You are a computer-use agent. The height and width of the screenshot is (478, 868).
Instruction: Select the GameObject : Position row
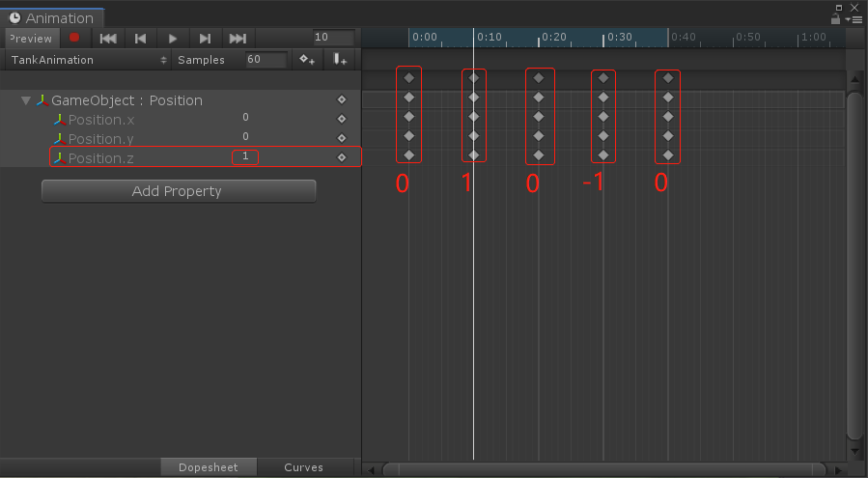point(181,100)
